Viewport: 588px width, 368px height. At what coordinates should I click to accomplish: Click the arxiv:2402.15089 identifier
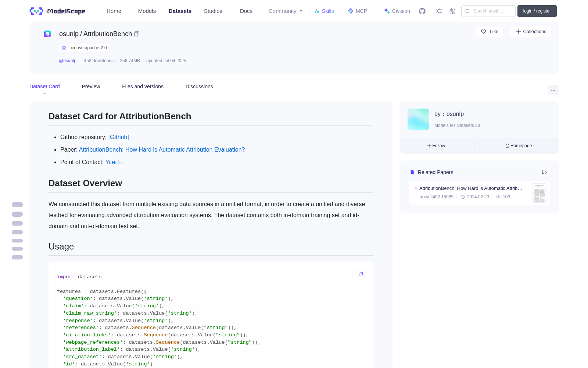437,197
